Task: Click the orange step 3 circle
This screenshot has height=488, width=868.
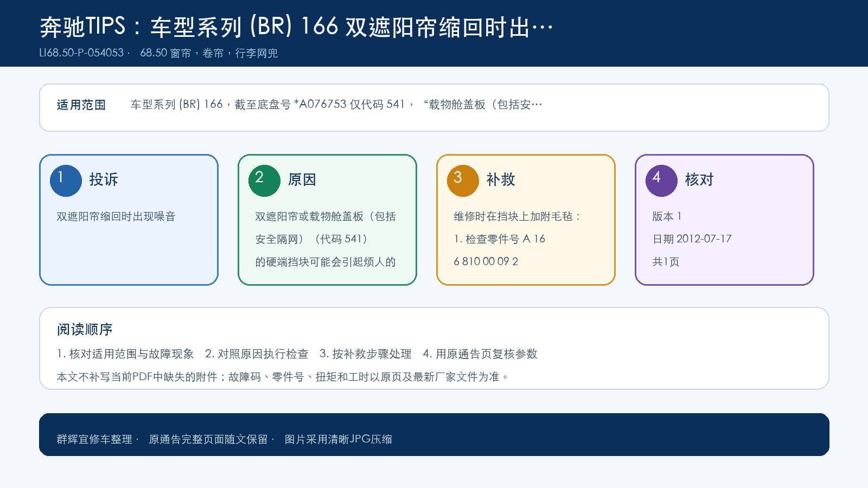Action: click(463, 181)
